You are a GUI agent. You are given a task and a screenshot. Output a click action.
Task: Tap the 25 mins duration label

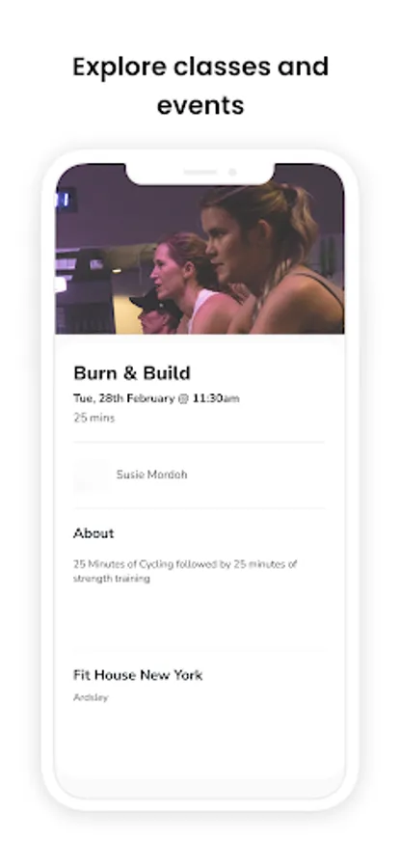coord(94,418)
